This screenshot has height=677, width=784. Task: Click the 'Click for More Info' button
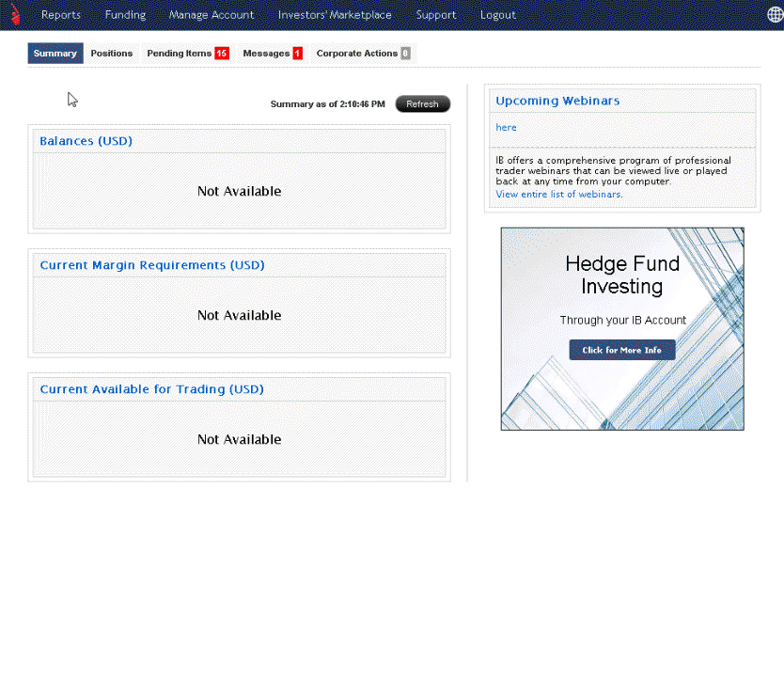[x=622, y=350]
